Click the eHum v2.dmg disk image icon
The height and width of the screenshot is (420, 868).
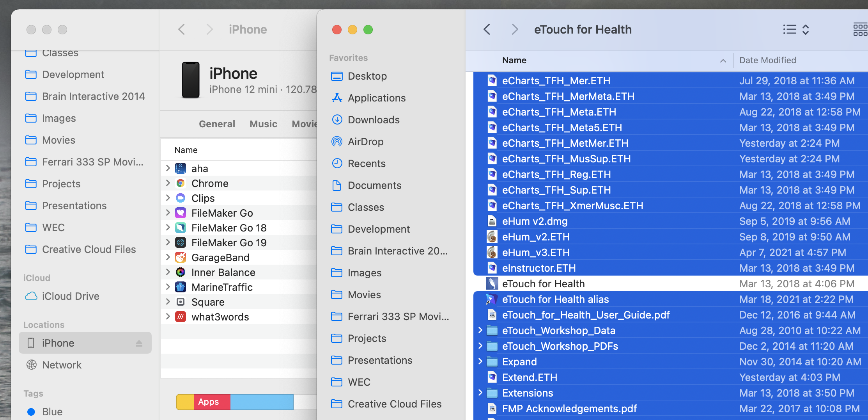tap(492, 221)
